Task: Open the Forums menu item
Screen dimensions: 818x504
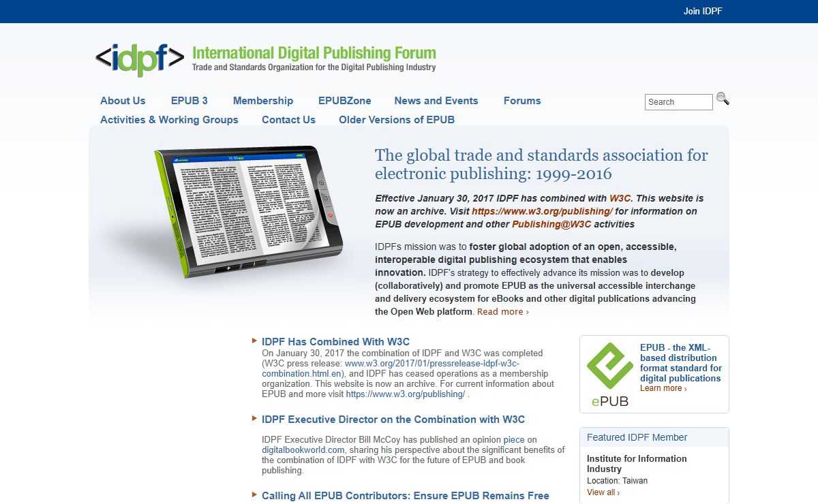Action: coord(522,101)
